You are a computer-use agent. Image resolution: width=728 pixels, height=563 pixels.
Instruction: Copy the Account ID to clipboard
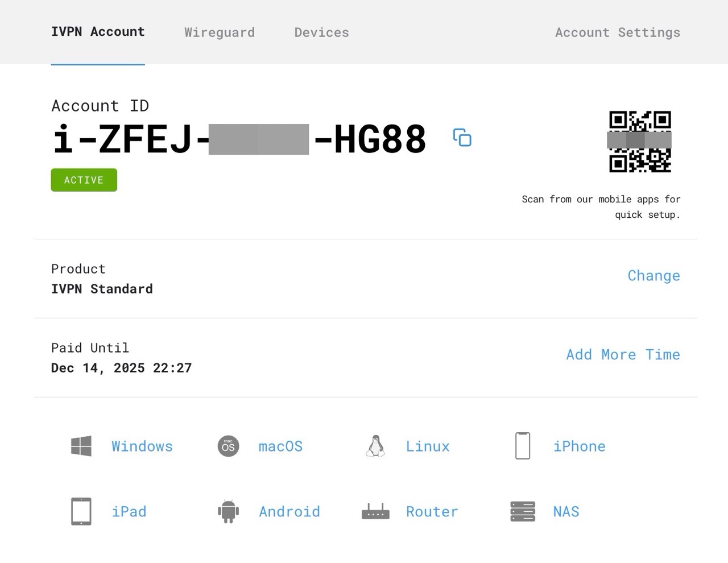coord(462,138)
